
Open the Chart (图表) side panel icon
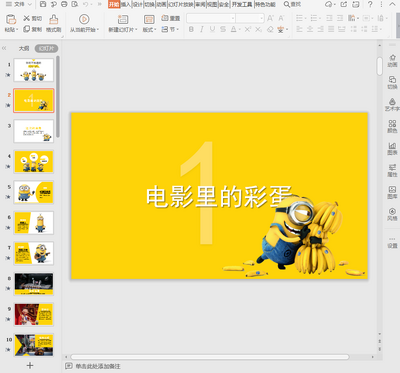392,146
